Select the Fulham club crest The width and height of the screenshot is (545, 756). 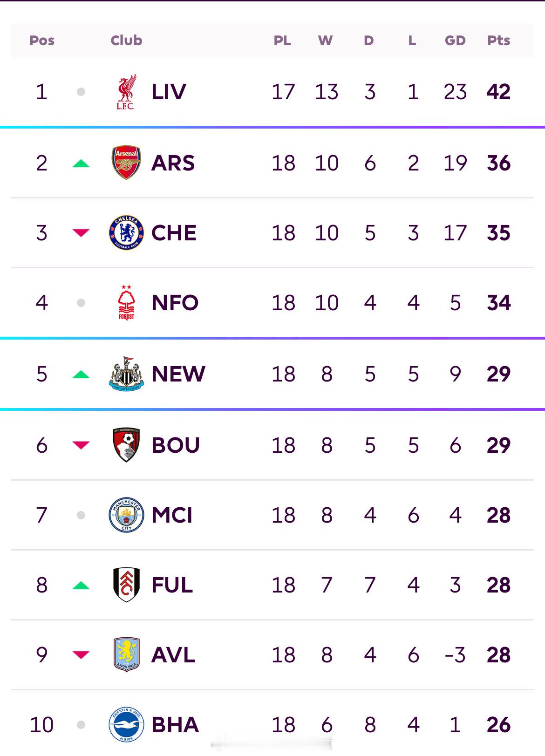126,585
